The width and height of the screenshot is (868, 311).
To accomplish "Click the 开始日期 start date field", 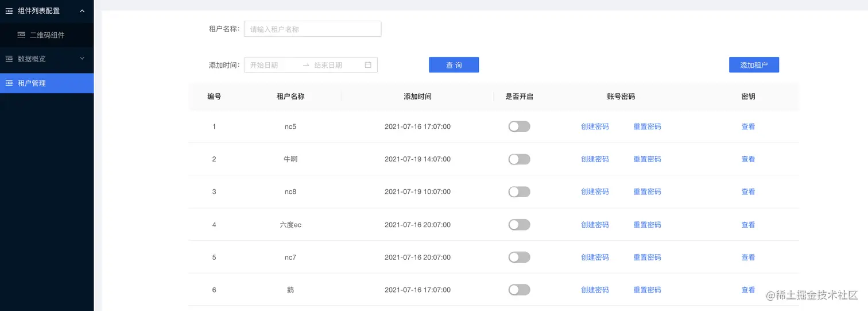I will point(273,65).
